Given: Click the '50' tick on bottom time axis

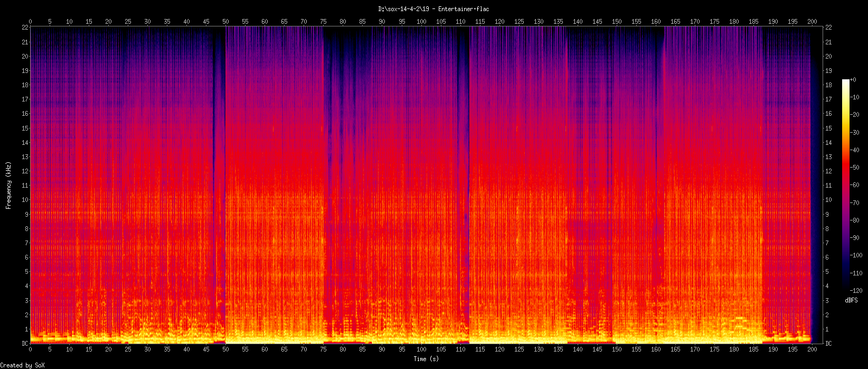Looking at the screenshot, I should click(x=225, y=349).
